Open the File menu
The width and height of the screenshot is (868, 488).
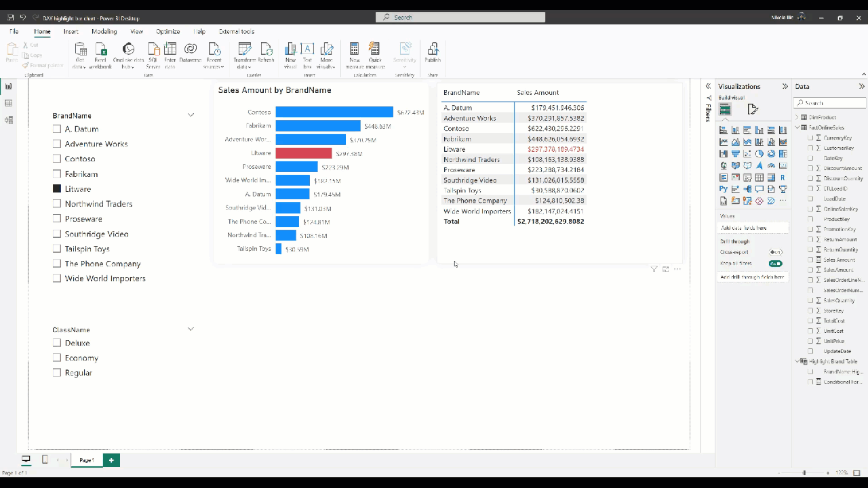(14, 31)
